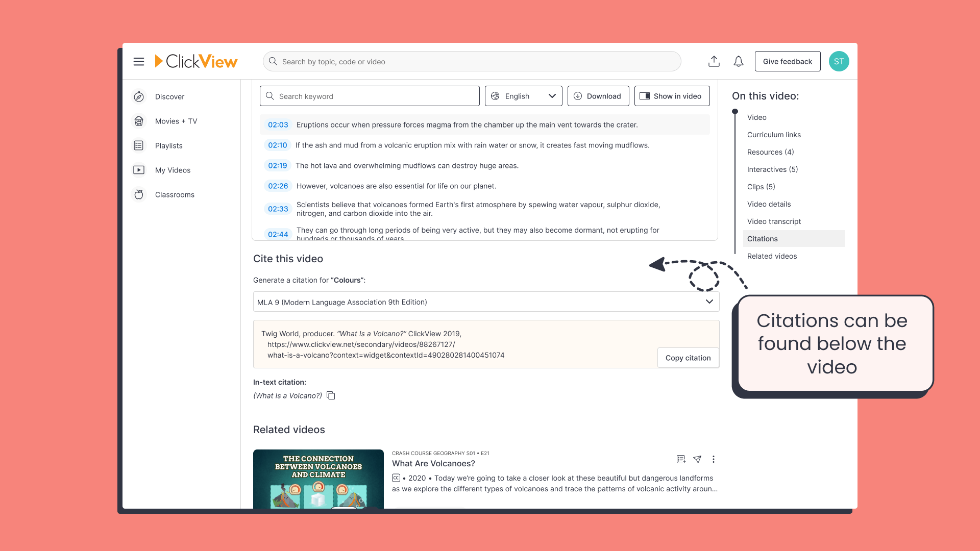Share the What Are Volcanoes video
The height and width of the screenshot is (551, 980).
(x=697, y=459)
